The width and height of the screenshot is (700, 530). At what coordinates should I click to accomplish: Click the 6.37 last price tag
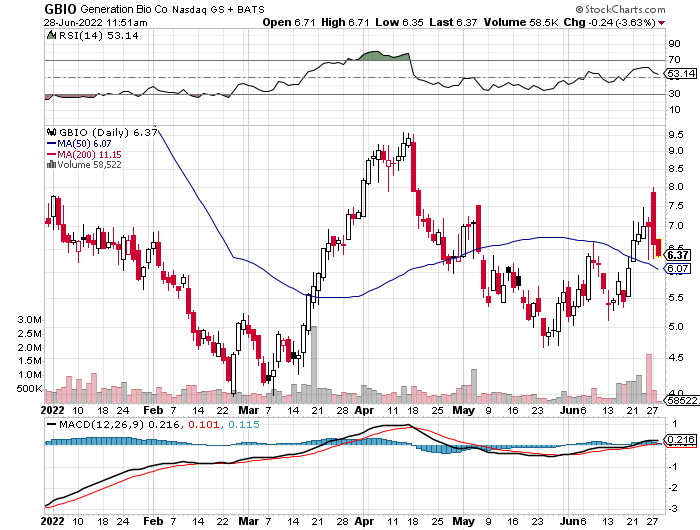click(678, 255)
